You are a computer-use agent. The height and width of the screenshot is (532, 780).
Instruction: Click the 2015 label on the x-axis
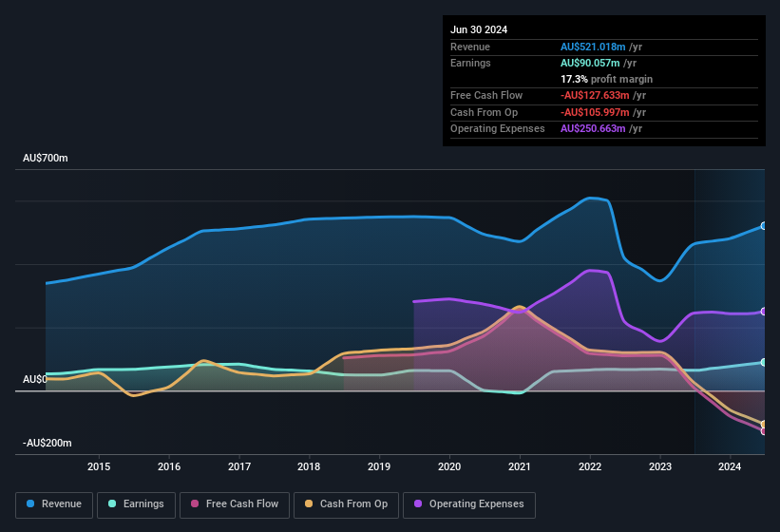(99, 466)
